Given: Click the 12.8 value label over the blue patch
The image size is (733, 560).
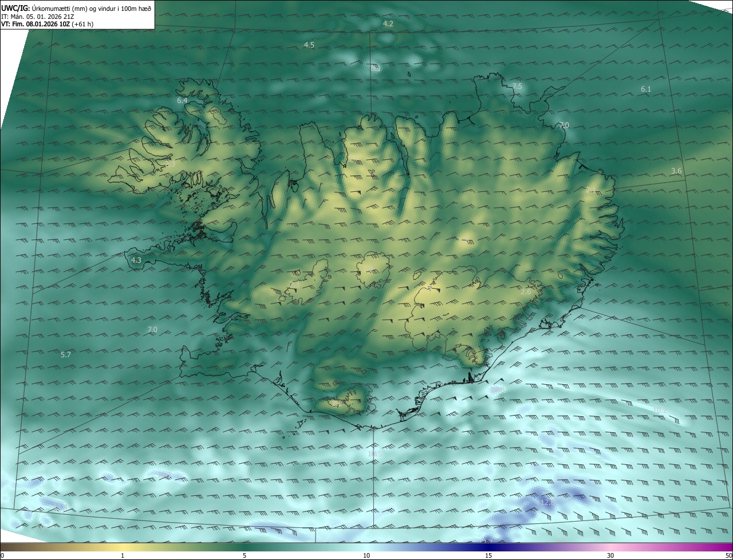Looking at the screenshot, I should click(548, 503).
